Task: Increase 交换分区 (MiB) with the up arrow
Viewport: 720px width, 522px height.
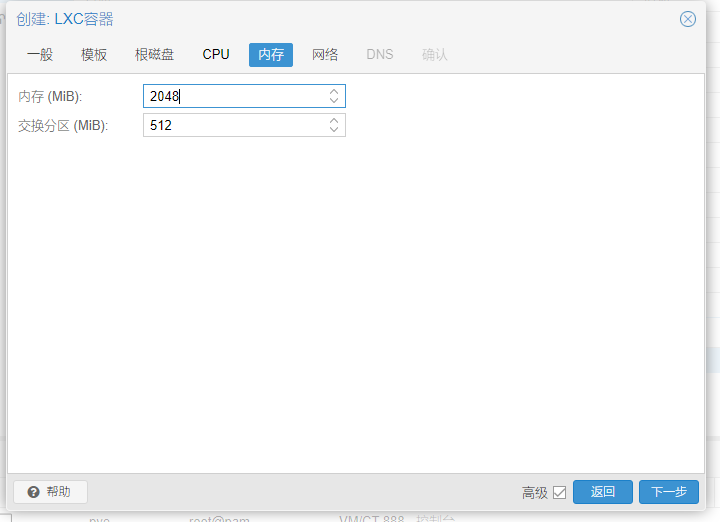Action: click(x=334, y=120)
